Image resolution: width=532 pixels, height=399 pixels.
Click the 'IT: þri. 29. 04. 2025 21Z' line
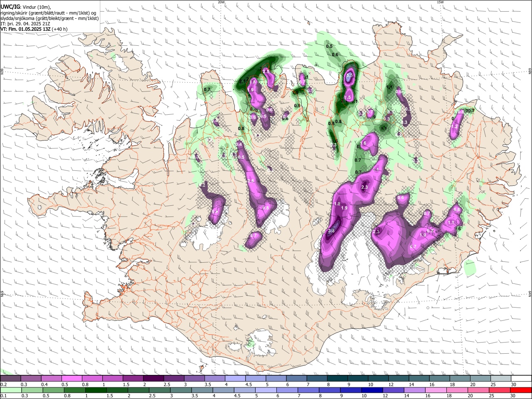point(26,24)
